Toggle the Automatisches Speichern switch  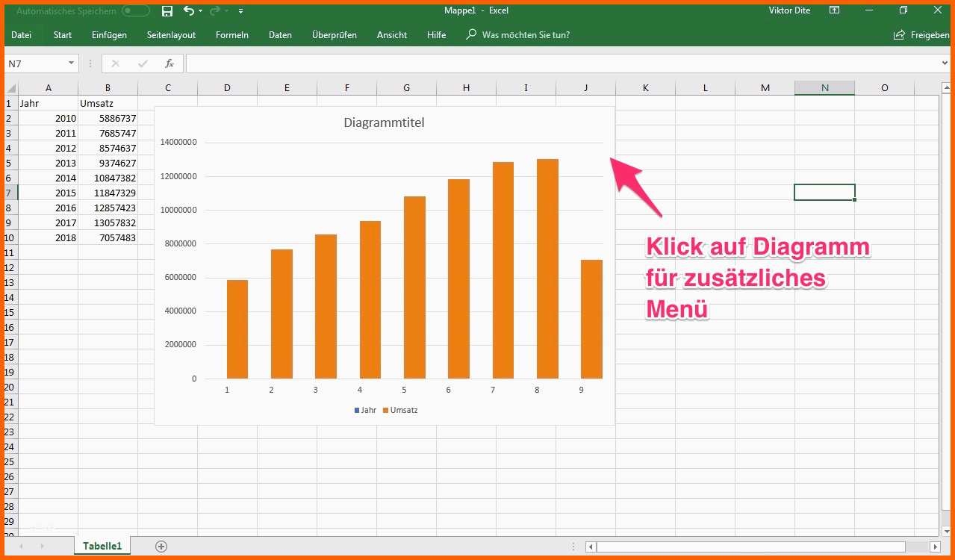pos(135,10)
